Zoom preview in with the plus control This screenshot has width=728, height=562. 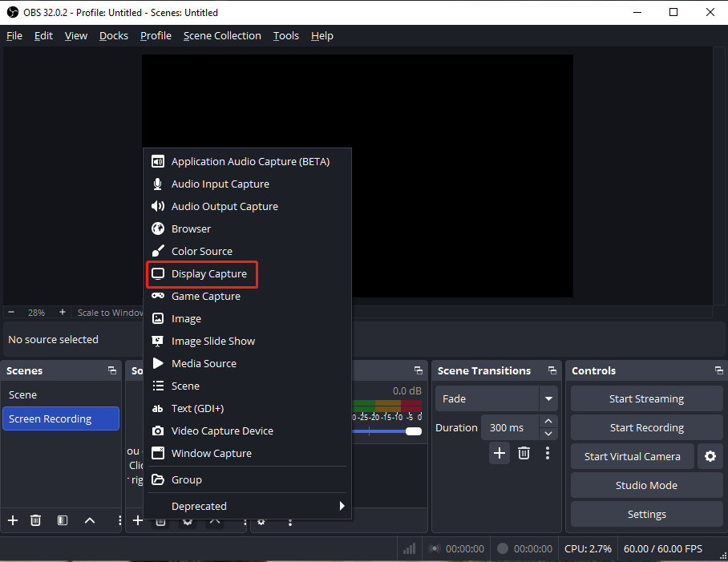click(x=63, y=312)
